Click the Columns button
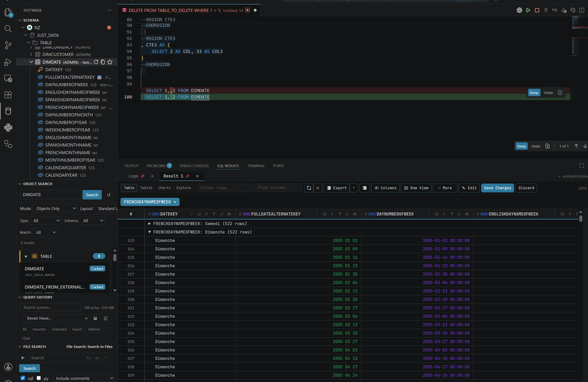 click(x=385, y=188)
